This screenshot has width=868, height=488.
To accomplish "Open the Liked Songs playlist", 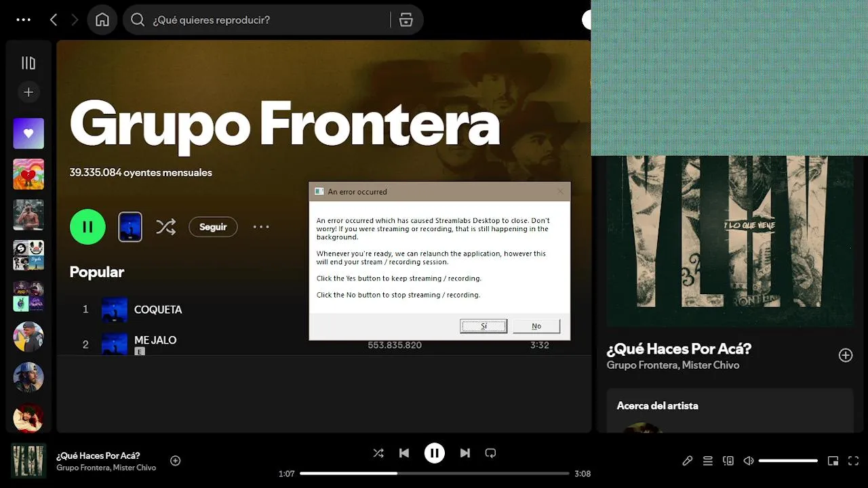I will (28, 134).
